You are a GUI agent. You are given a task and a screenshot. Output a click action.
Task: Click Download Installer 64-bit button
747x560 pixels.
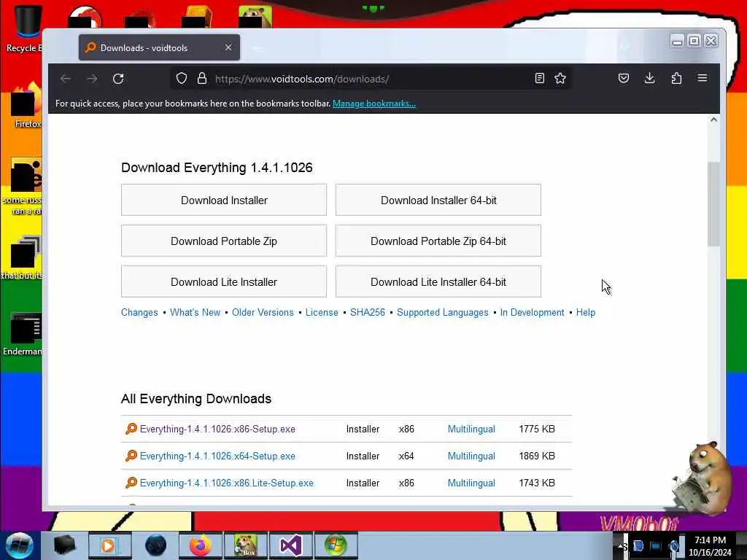(x=438, y=200)
